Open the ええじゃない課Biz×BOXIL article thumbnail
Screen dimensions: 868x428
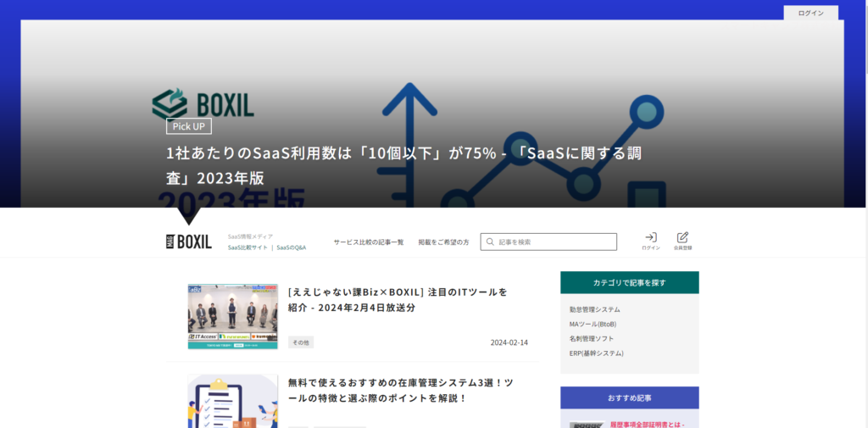[x=232, y=316]
